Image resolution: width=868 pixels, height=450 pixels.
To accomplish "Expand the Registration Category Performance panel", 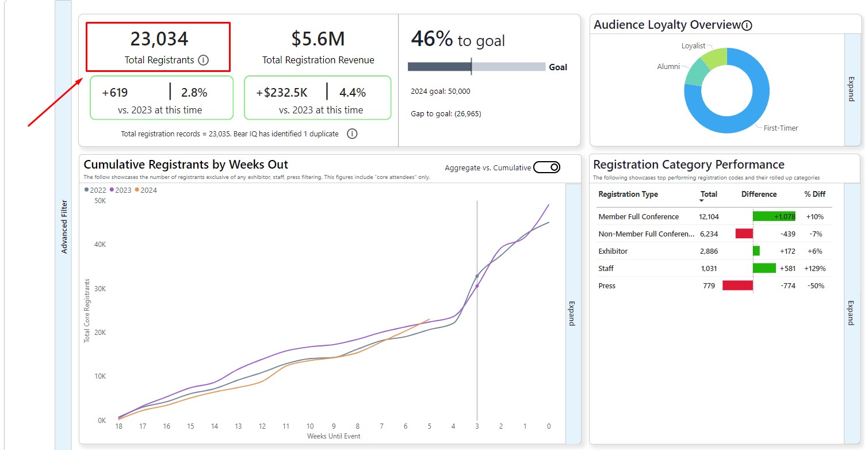I will 851,314.
